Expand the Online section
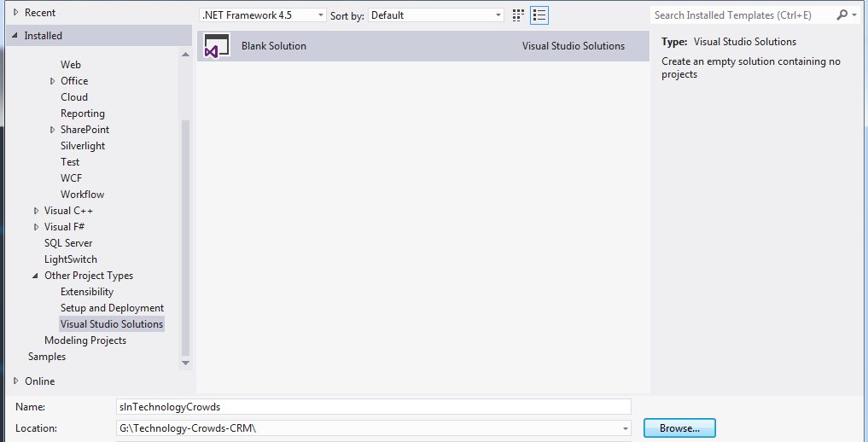 pos(16,381)
